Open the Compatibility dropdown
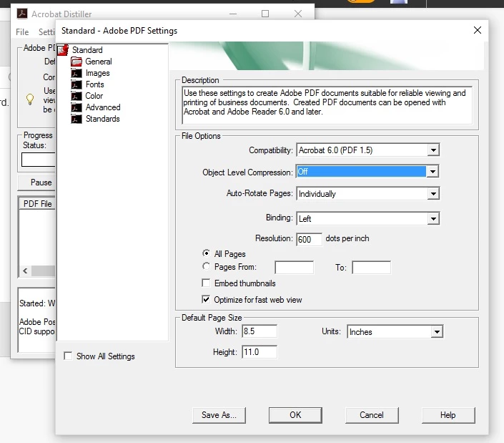 433,150
